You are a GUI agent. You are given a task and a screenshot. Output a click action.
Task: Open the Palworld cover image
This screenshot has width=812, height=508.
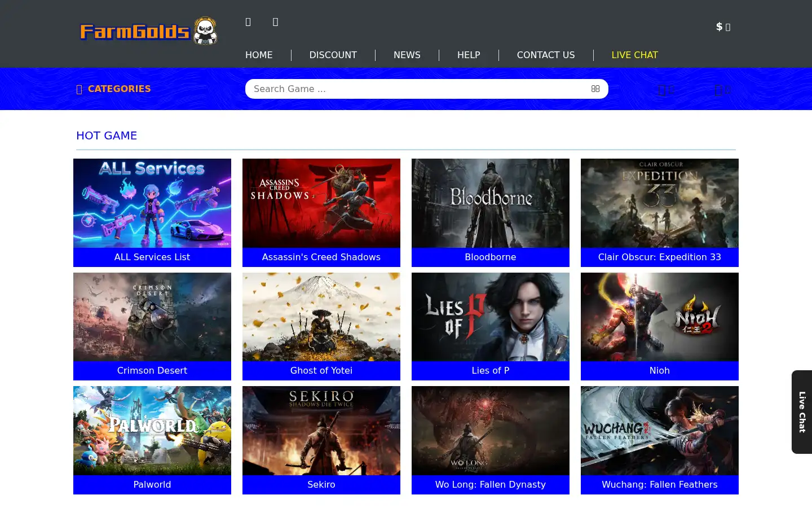(152, 431)
